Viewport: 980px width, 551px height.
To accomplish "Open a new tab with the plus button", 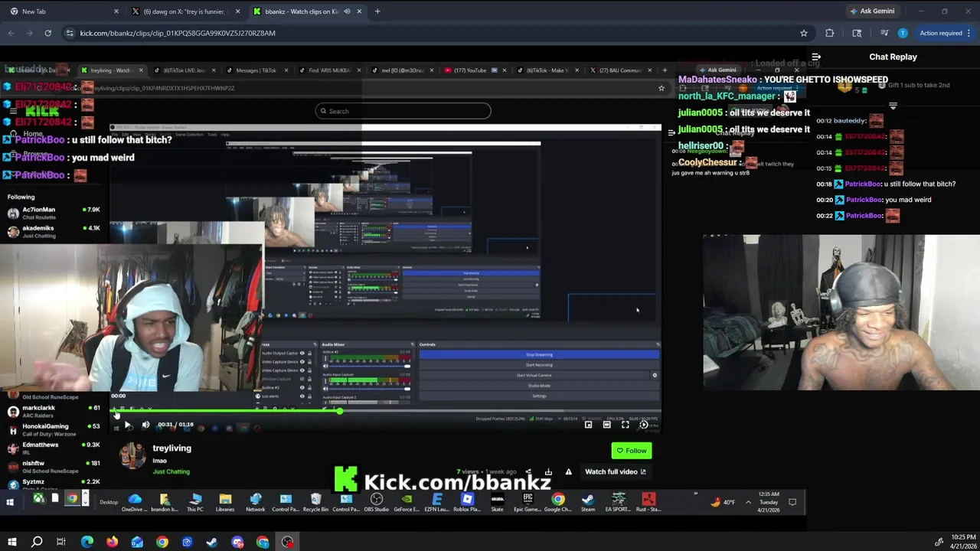I will pos(377,11).
